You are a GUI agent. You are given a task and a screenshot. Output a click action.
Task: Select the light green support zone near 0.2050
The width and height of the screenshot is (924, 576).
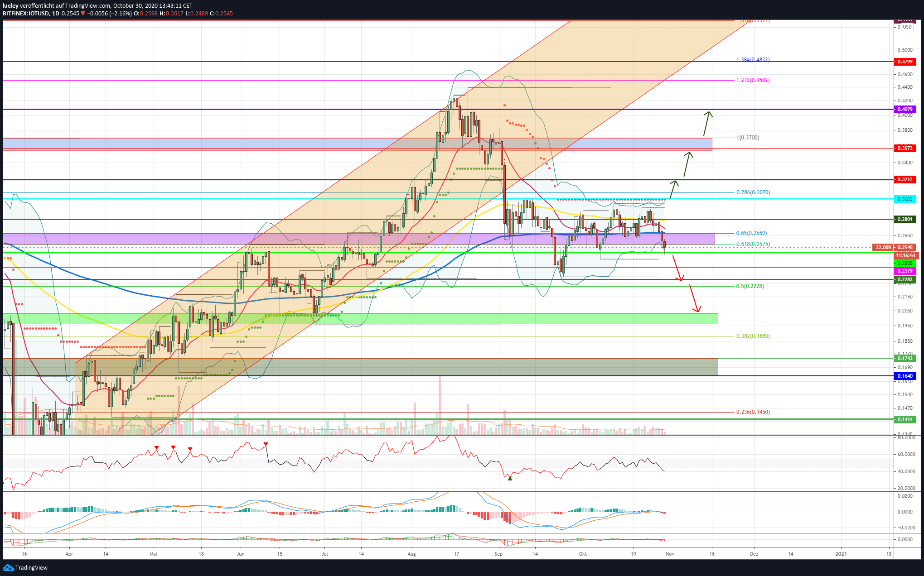click(x=360, y=319)
